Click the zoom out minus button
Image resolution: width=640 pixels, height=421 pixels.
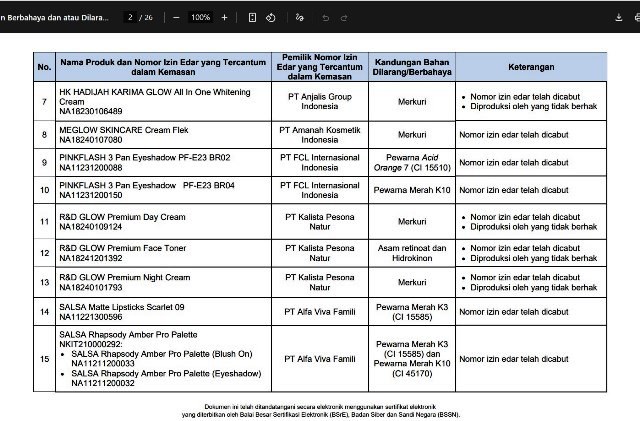point(176,17)
